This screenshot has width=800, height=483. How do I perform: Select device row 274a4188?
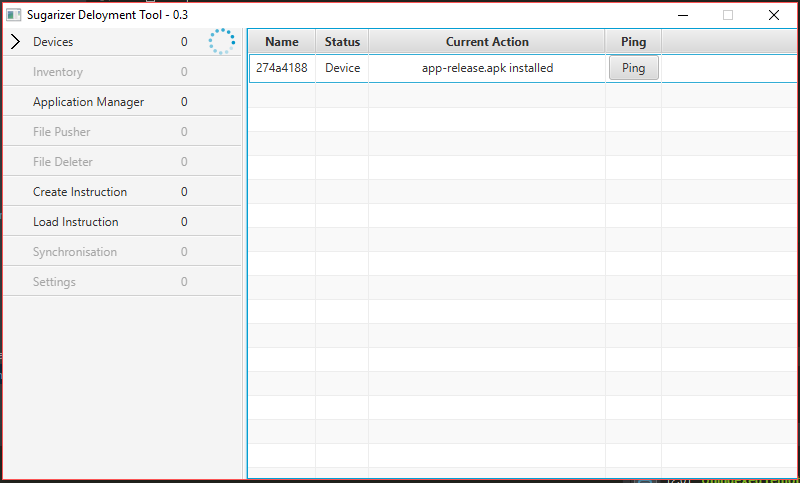click(x=281, y=68)
